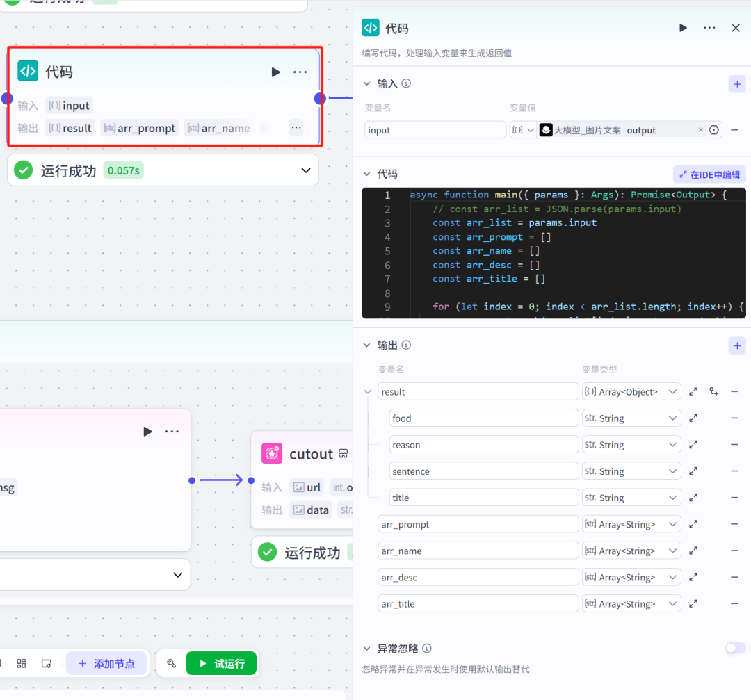751x700 pixels.
Task: Delete the reason field row
Action: point(734,445)
